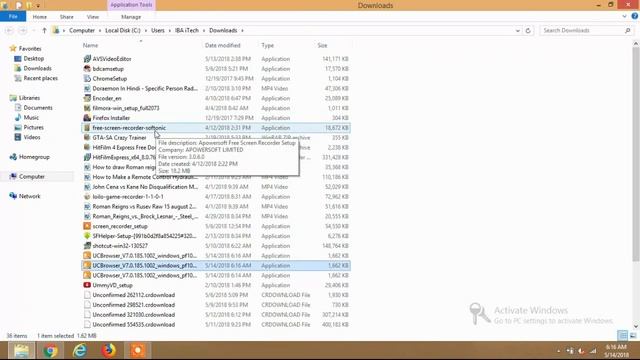Expand the address bar history dropdown
Image resolution: width=640 pixels, height=360 pixels.
click(518, 31)
